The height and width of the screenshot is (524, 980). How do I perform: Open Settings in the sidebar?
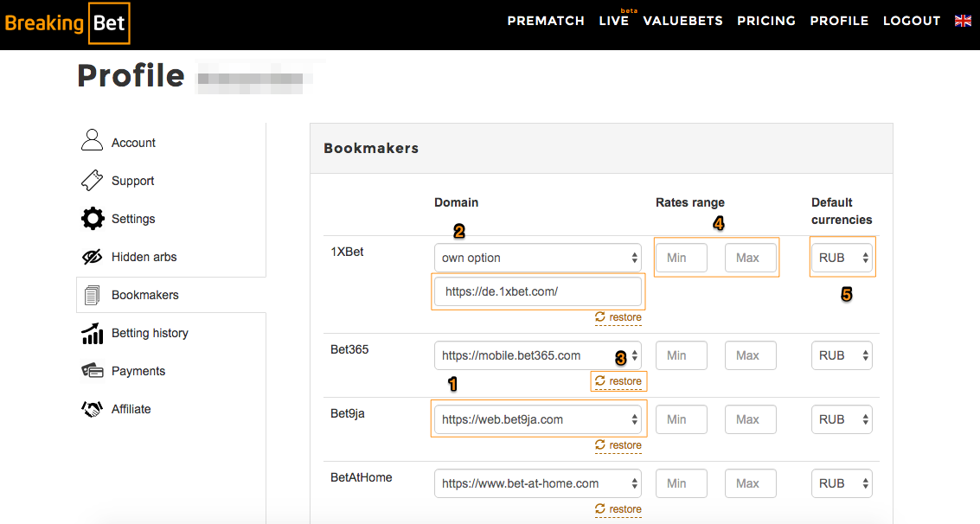point(133,220)
